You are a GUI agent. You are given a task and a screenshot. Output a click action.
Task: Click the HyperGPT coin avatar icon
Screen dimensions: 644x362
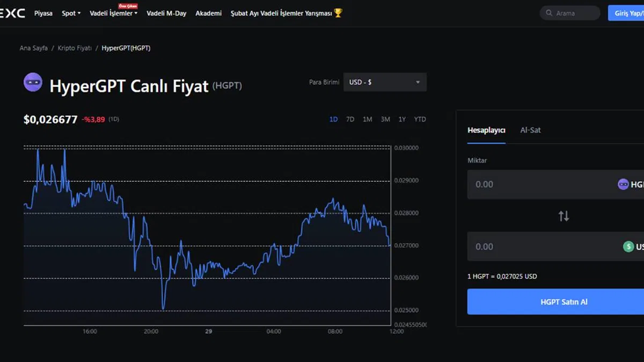(x=33, y=82)
